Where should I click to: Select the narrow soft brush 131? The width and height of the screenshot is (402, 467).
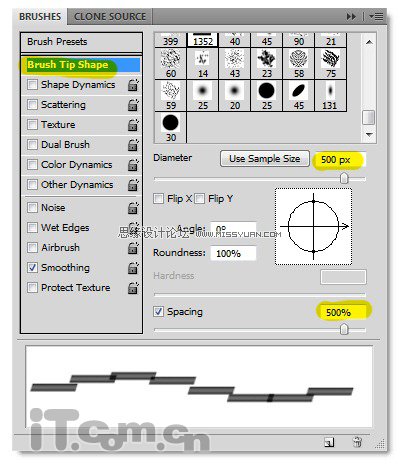pyautogui.click(x=331, y=95)
